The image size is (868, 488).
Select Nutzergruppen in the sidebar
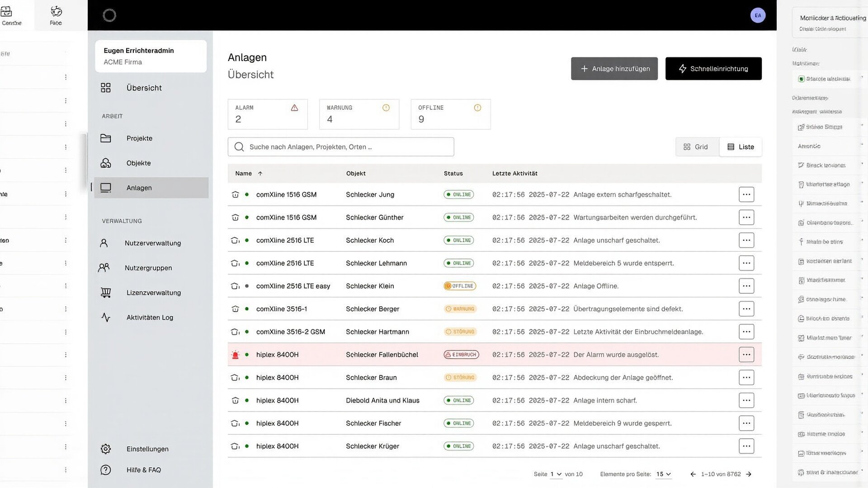148,268
